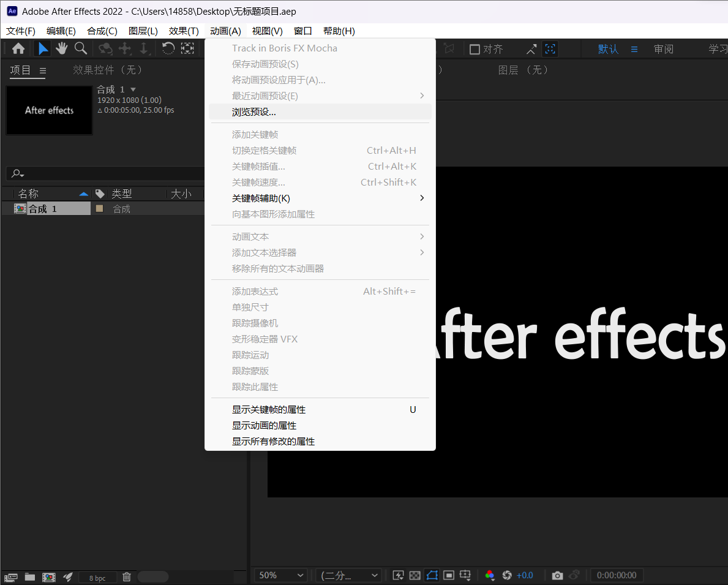Choose 显示关键帧的属性 menu entry
This screenshot has height=585, width=728.
[320, 409]
